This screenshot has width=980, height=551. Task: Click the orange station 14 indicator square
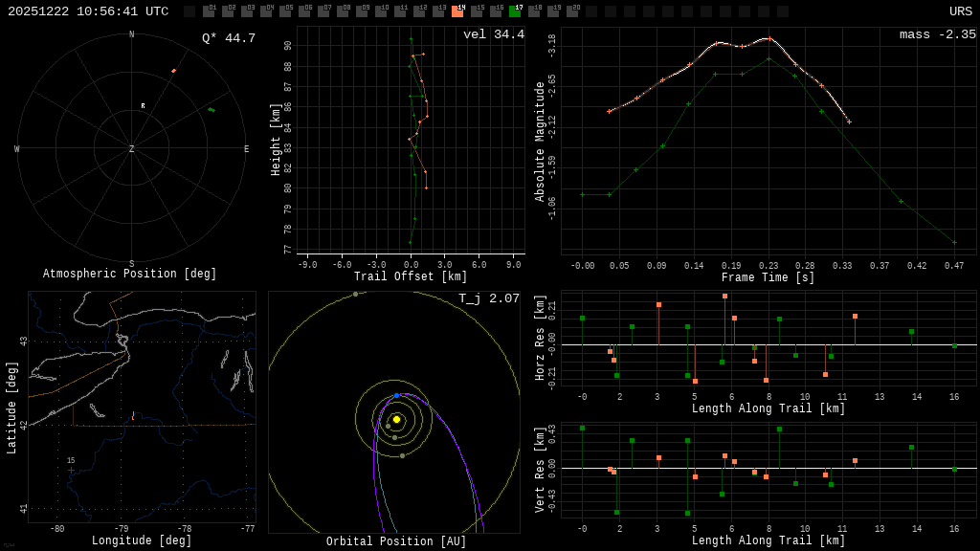(x=457, y=11)
